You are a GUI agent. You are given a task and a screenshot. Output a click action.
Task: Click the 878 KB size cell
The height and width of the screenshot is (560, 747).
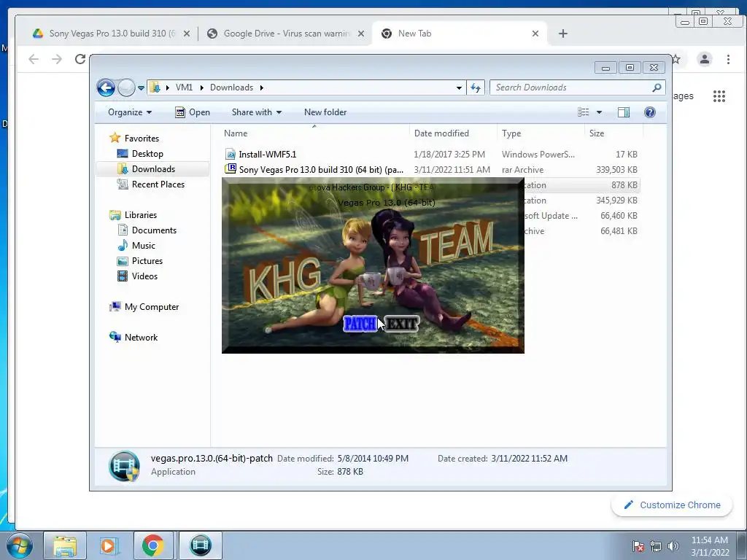click(624, 185)
